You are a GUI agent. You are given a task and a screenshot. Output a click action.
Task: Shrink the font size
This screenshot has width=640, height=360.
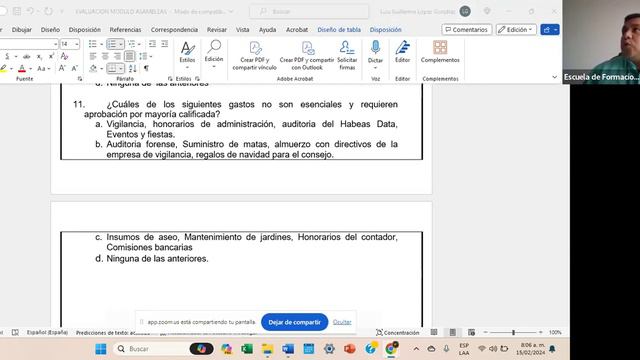tap(75, 69)
